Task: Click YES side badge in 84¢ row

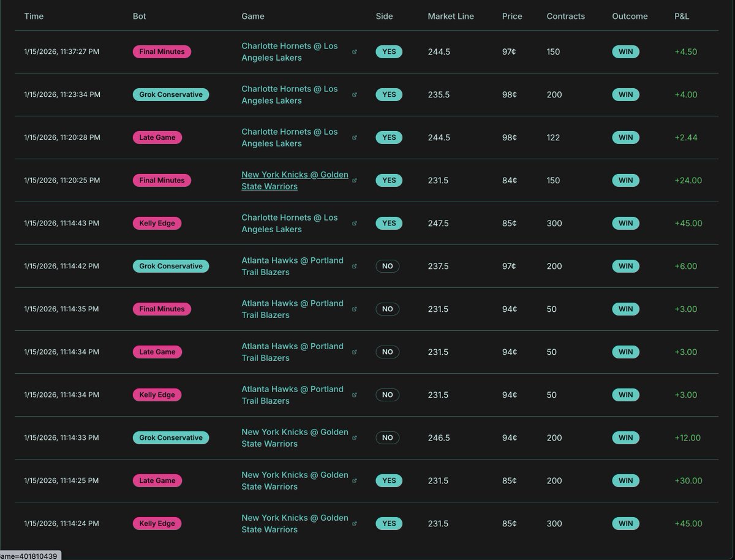Action: tap(389, 181)
